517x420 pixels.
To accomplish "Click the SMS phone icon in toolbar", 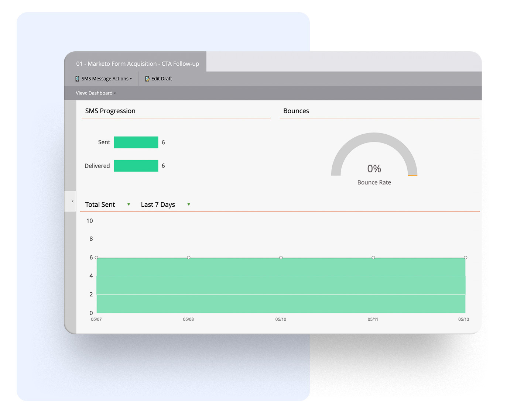I will pyautogui.click(x=78, y=79).
